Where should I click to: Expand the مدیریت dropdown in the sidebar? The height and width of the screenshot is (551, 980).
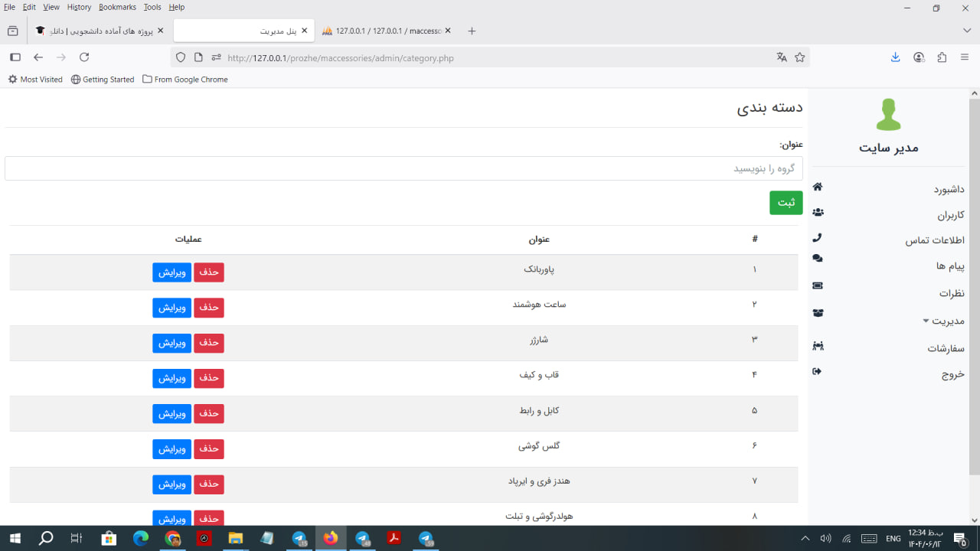pos(943,321)
